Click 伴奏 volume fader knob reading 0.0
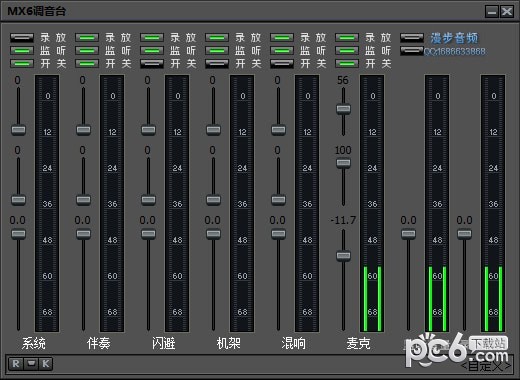The width and height of the screenshot is (520, 380). coord(83,234)
